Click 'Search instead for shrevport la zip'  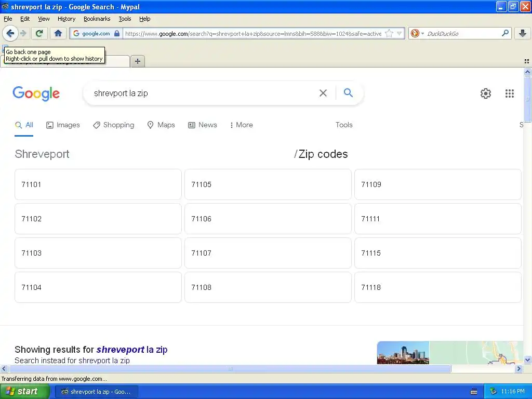point(72,361)
